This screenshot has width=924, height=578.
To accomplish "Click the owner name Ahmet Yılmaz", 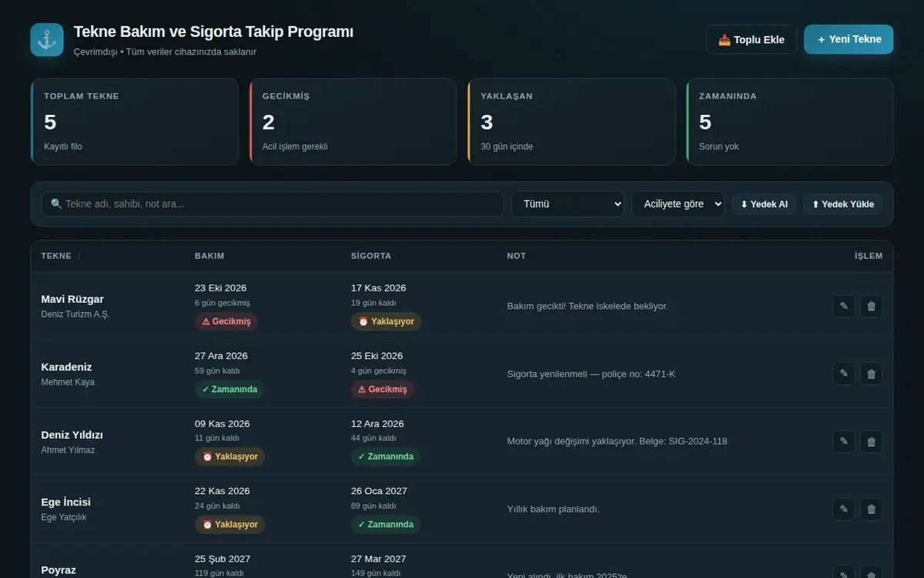I will point(68,450).
